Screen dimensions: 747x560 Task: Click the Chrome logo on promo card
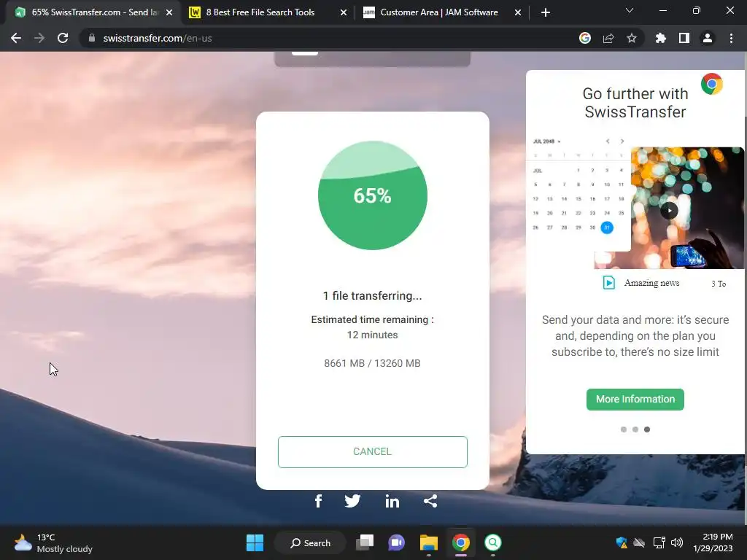coord(712,85)
